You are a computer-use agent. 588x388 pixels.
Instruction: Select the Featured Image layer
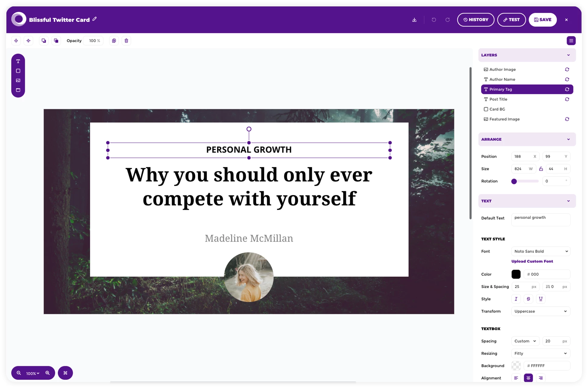pos(527,119)
